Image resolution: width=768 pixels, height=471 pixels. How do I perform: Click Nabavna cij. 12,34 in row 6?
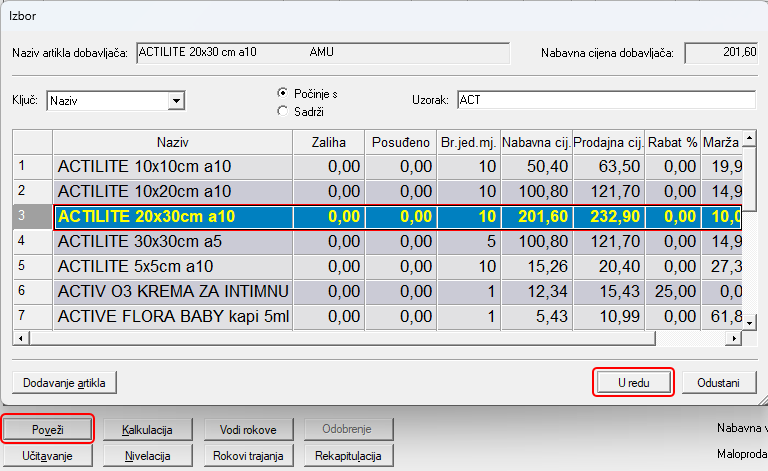pos(536,291)
